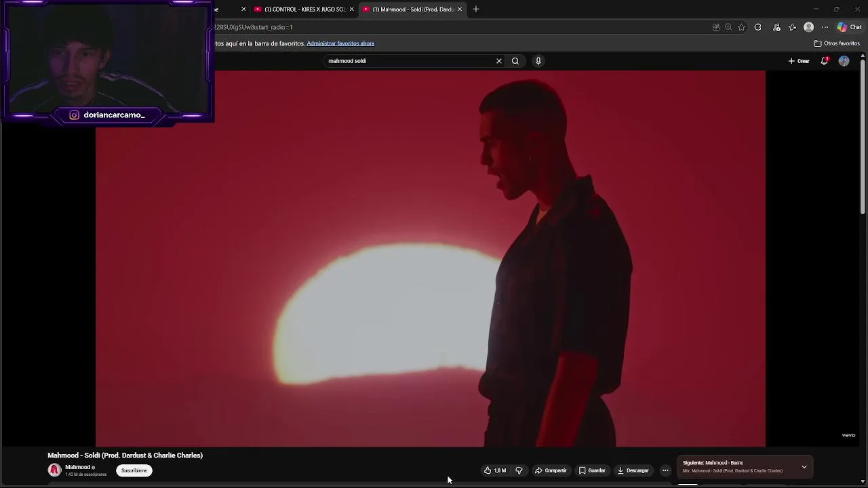
Task: Open the Mahmood channel name link
Action: pos(77,467)
